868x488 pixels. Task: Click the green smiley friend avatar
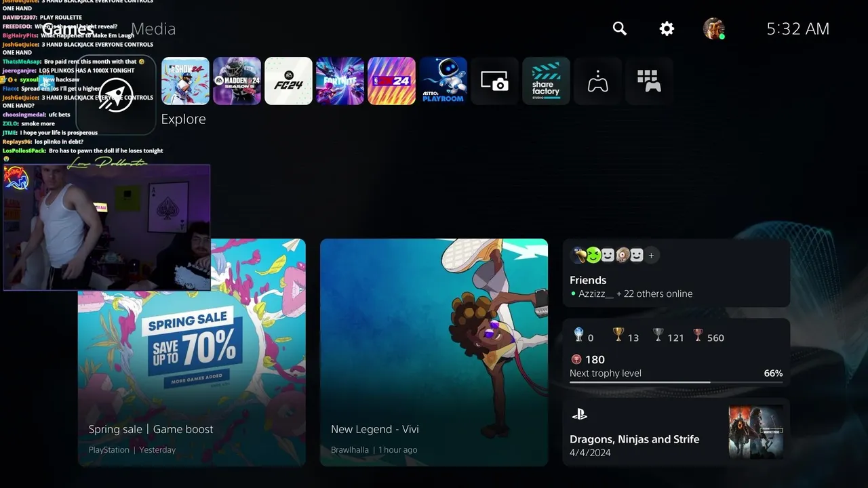click(593, 255)
